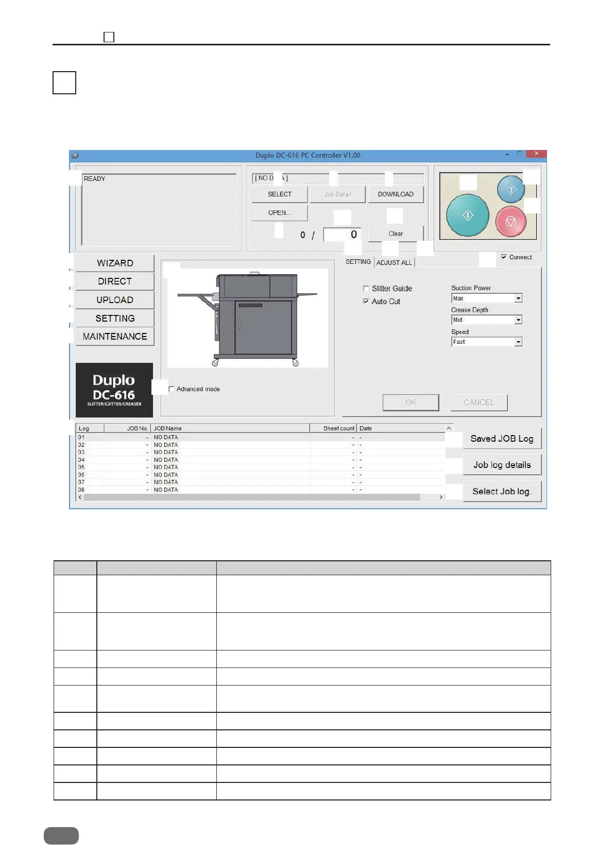Click the sheet count input field
The image size is (613, 868).
click(342, 235)
